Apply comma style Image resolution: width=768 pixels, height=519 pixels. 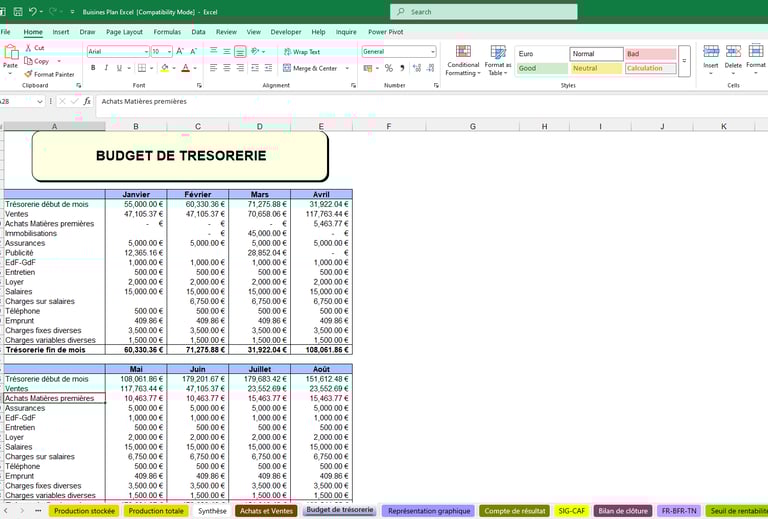tap(402, 68)
